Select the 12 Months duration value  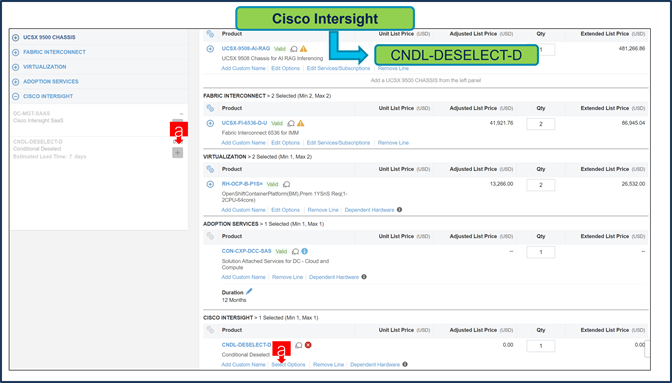click(x=234, y=300)
